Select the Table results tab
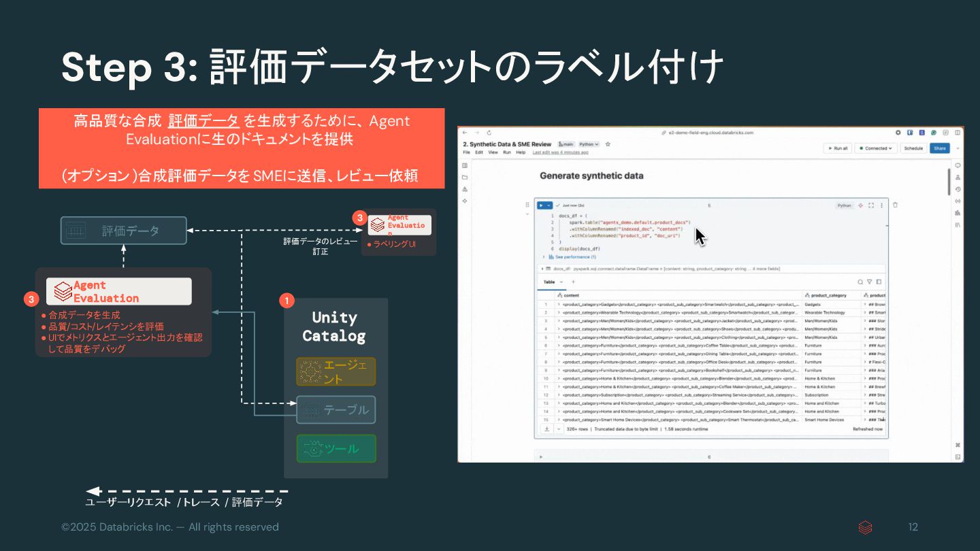 549,282
